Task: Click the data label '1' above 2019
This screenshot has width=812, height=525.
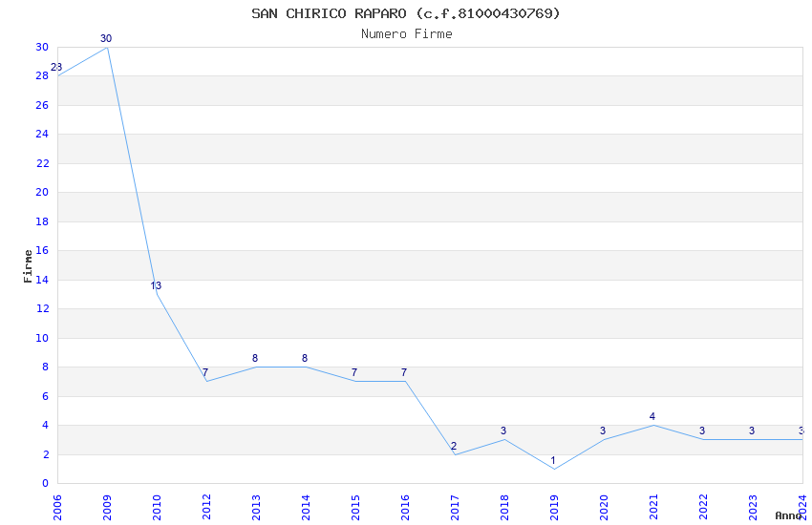Action: pyautogui.click(x=553, y=460)
